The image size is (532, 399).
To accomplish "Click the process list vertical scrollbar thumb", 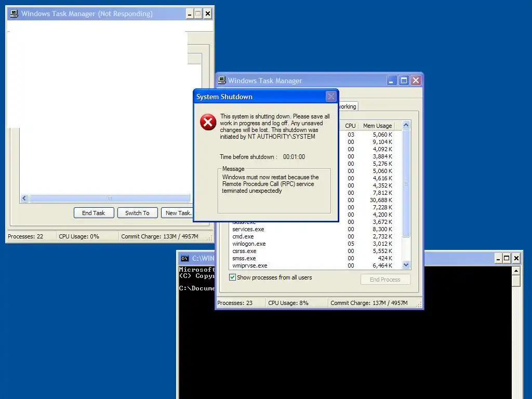I will [406, 183].
